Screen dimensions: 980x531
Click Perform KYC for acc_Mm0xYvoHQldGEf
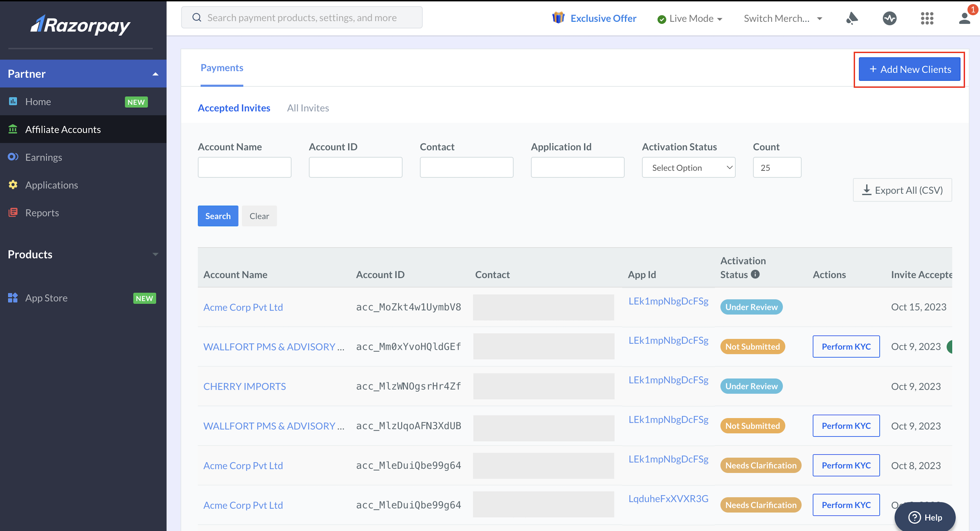[x=846, y=346]
